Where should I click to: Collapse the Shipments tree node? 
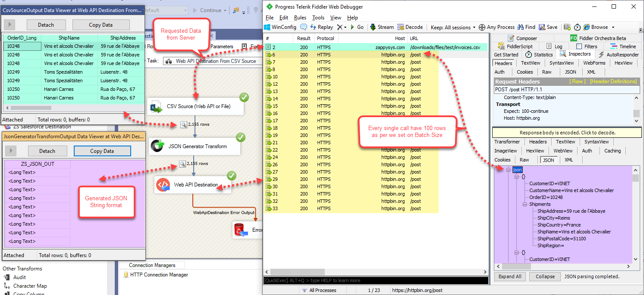pyautogui.click(x=525, y=204)
